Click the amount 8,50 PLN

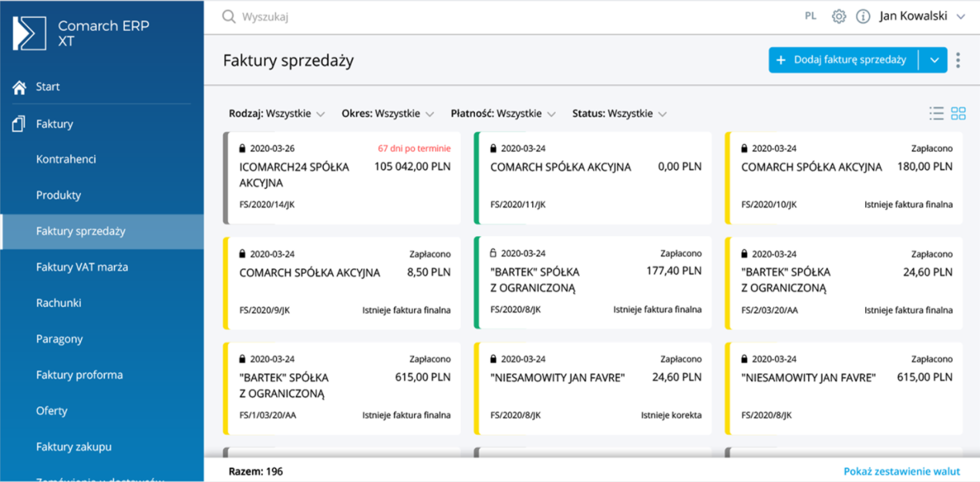coord(429,272)
